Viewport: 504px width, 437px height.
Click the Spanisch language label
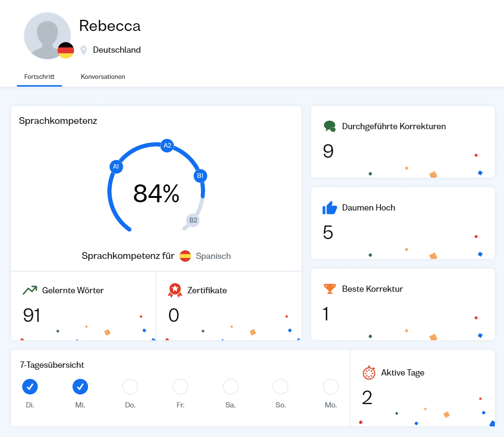[213, 256]
